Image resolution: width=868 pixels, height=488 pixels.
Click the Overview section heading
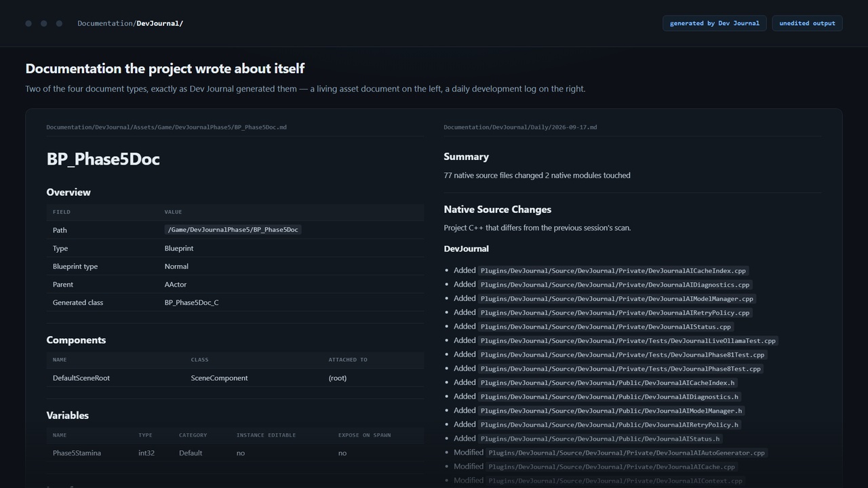[68, 192]
